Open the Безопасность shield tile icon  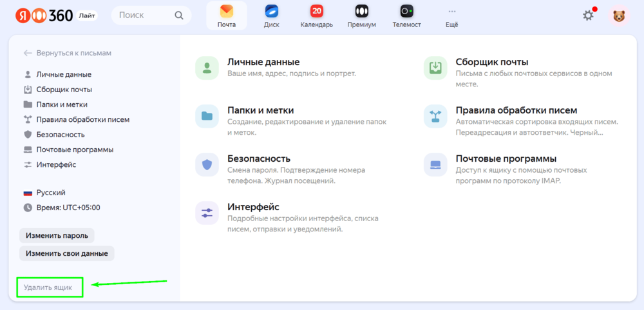pyautogui.click(x=207, y=165)
